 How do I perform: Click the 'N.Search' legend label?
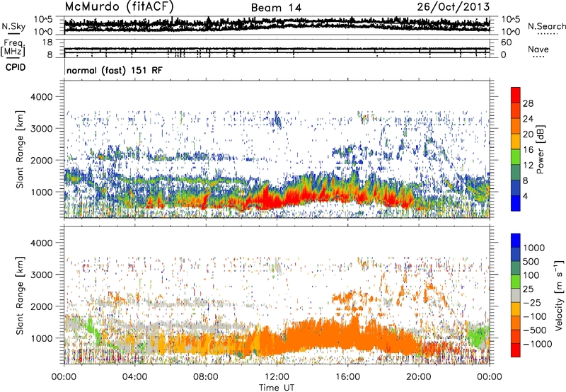[x=546, y=26]
